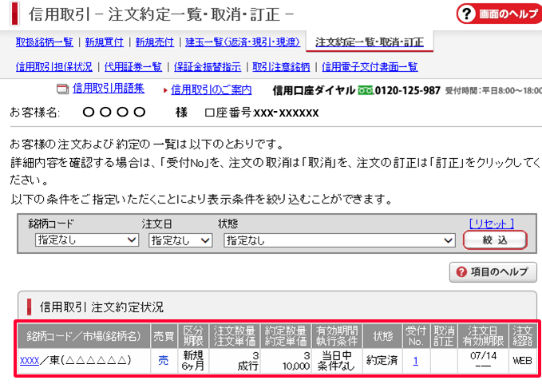The height and width of the screenshot is (392, 542).
Task: Open 代用証券一覧 link
Action: (x=133, y=67)
